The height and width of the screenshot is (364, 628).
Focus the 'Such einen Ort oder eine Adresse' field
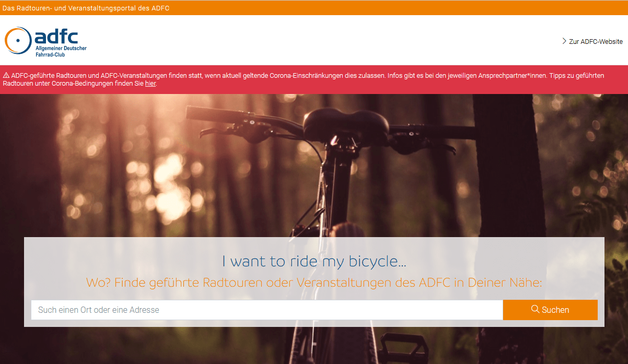point(266,310)
